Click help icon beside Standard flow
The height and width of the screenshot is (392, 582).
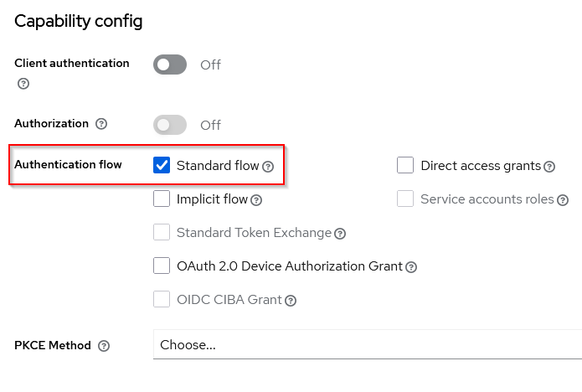click(268, 167)
